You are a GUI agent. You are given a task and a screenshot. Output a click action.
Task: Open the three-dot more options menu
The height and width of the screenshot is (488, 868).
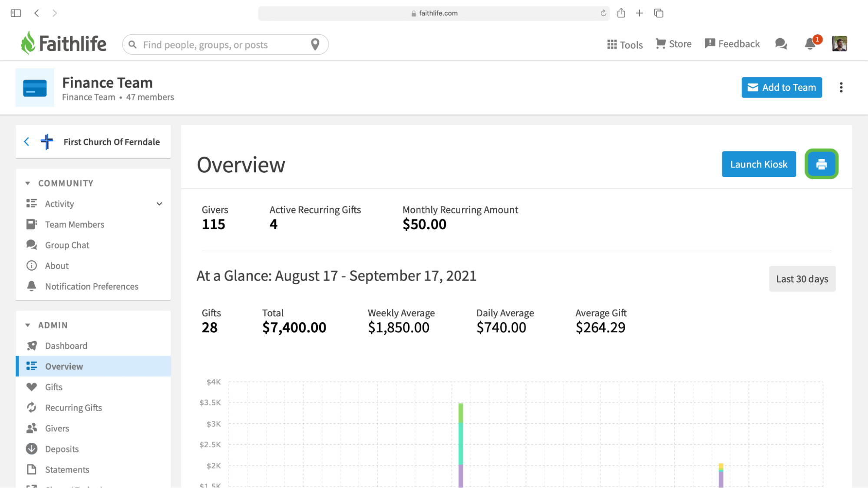click(x=841, y=88)
